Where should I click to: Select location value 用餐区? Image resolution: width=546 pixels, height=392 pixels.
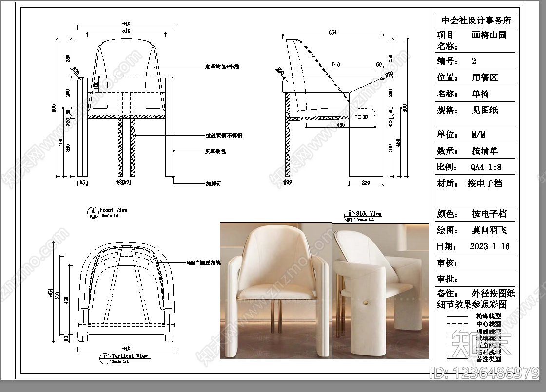coord(485,77)
